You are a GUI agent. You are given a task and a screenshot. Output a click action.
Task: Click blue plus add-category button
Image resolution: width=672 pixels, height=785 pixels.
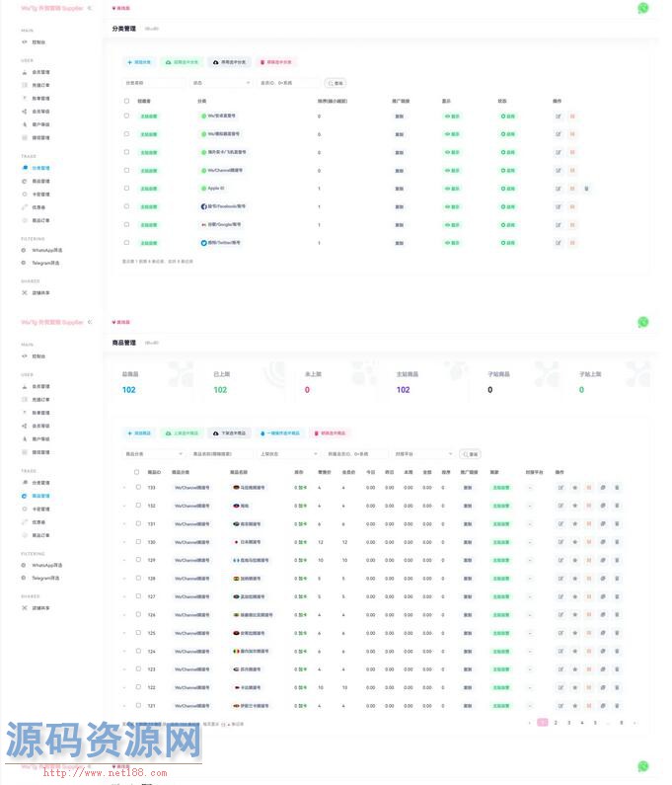click(x=138, y=62)
